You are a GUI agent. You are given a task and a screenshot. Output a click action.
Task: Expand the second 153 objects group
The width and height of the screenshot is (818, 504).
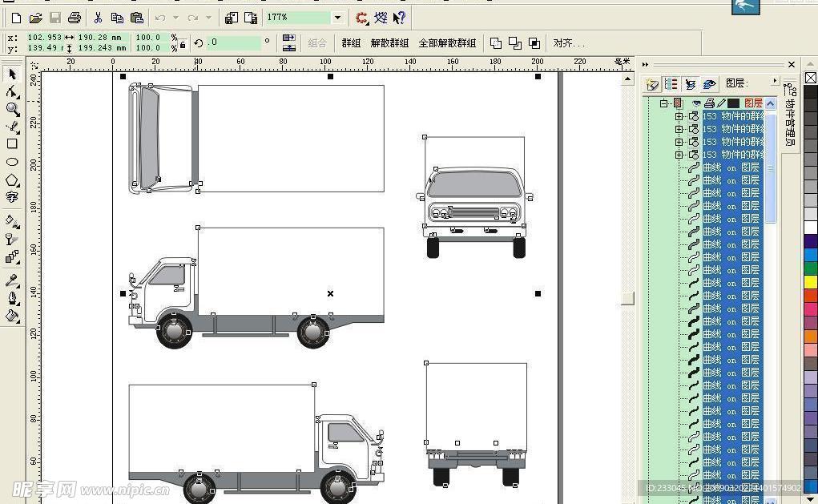679,129
